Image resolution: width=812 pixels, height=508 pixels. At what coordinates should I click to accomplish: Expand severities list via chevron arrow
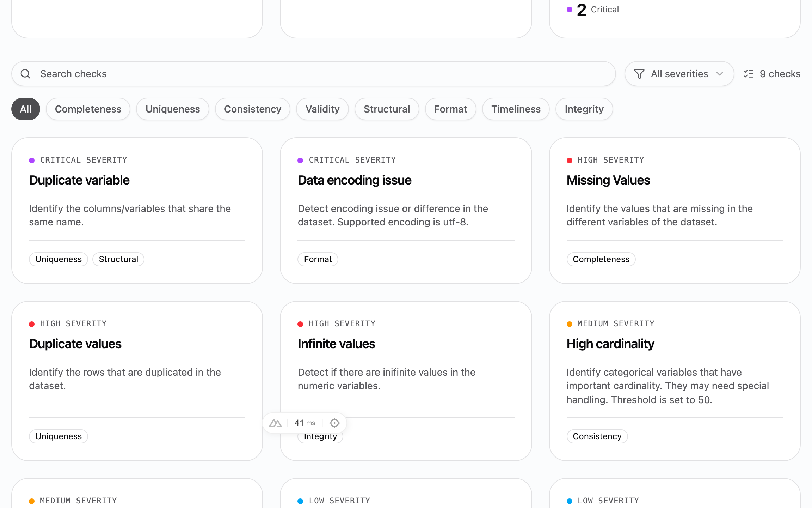pos(720,74)
